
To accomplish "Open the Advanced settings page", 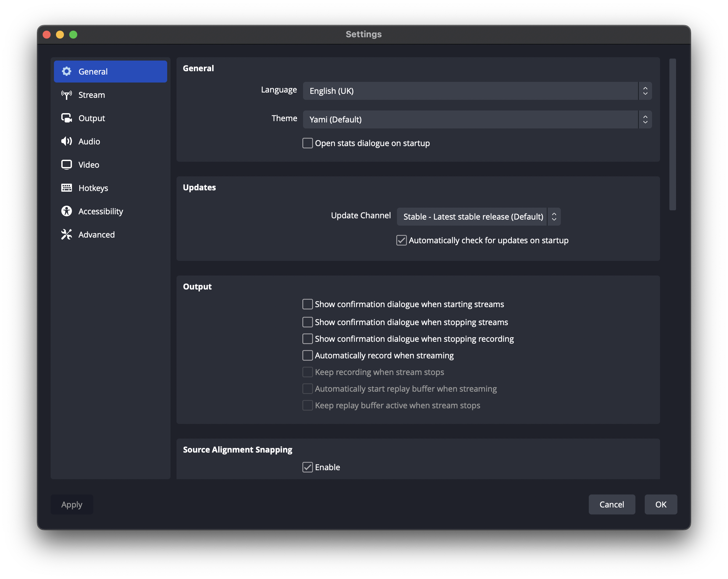I will 97,235.
